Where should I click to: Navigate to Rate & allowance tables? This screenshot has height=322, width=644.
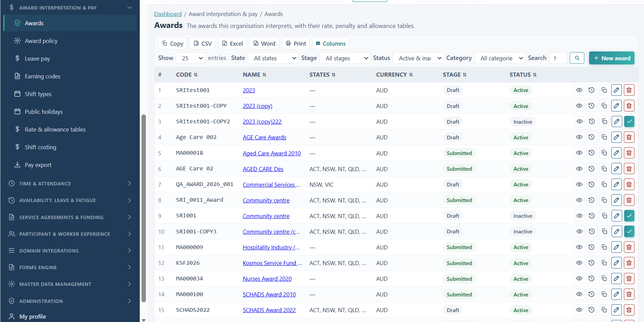click(70, 129)
